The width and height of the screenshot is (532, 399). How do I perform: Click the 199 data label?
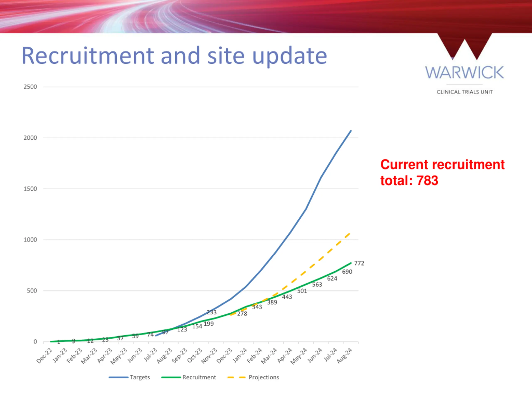(x=208, y=324)
